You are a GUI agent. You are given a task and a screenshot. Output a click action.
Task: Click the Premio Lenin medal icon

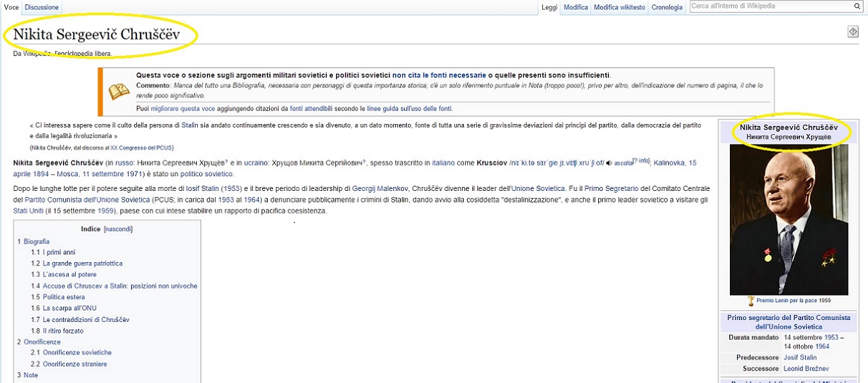(750, 301)
